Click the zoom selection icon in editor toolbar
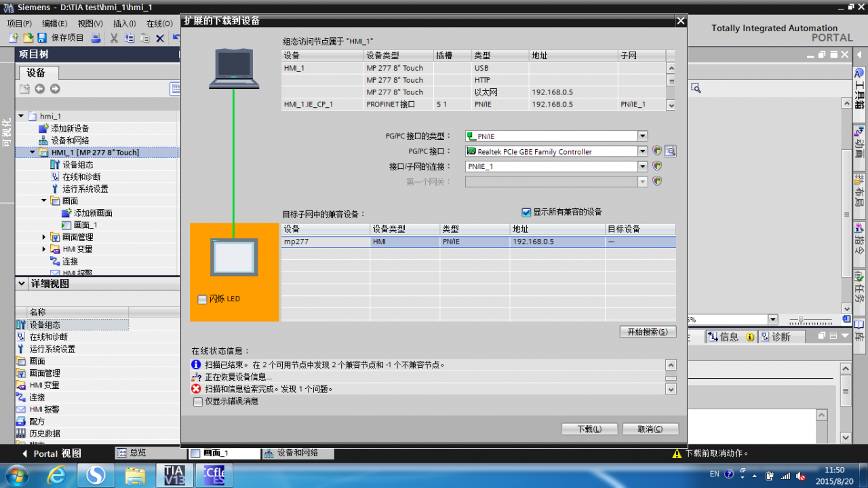 tap(695, 88)
